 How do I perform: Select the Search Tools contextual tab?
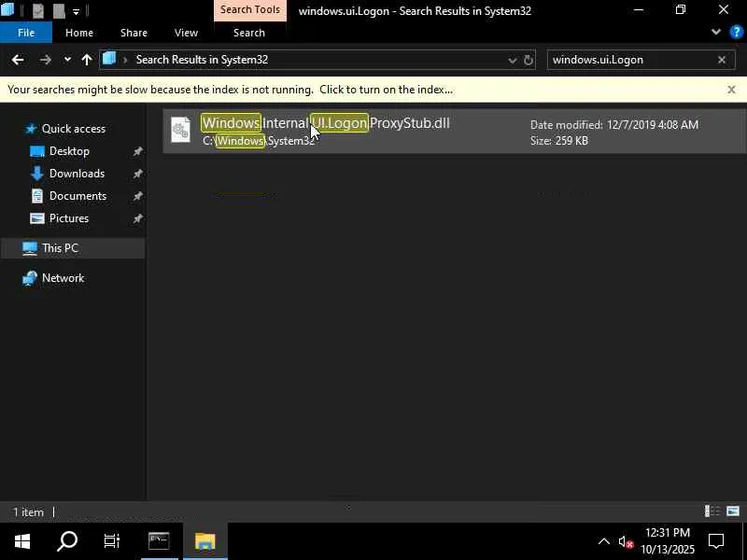tap(250, 10)
